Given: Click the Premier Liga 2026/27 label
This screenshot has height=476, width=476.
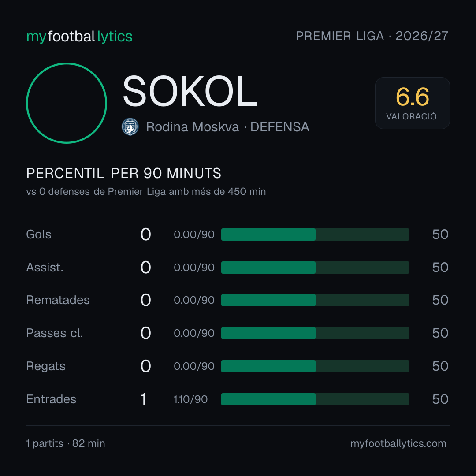Looking at the screenshot, I should (x=372, y=36).
